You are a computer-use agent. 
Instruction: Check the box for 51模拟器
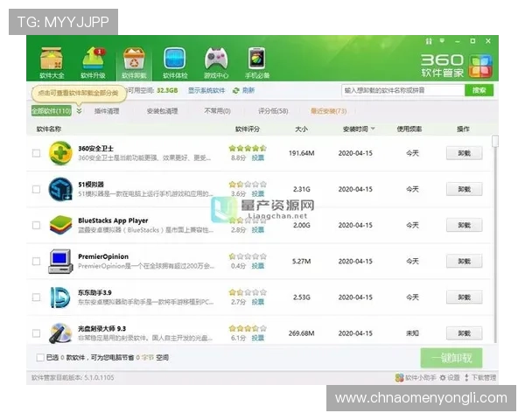click(x=36, y=189)
